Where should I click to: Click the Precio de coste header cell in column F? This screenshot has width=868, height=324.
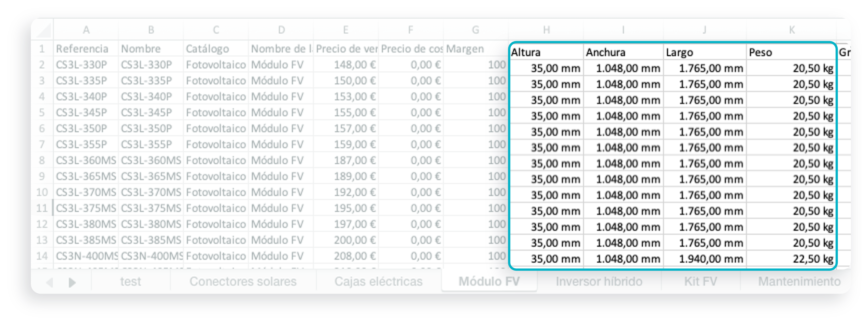click(411, 49)
